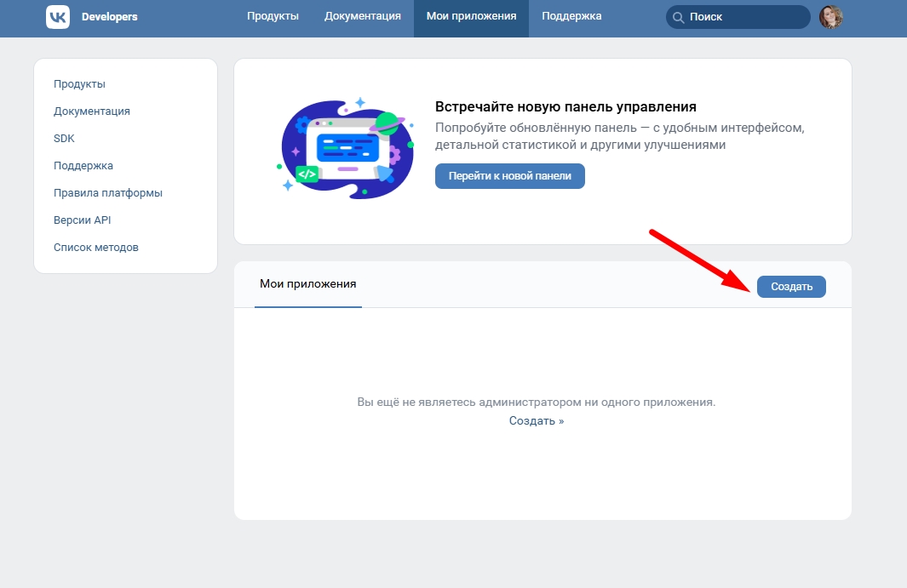Click the control panel illustration

coord(347,149)
